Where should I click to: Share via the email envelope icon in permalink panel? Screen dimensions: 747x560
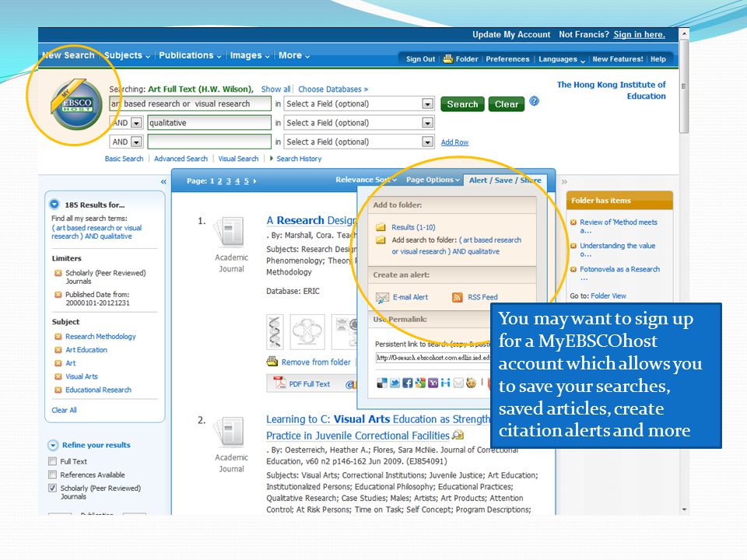458,383
